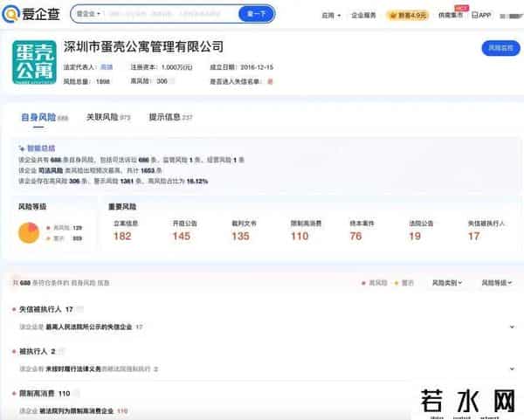The image size is (524, 420).
Task: Select 终本案件 count 76
Action: 362,231
